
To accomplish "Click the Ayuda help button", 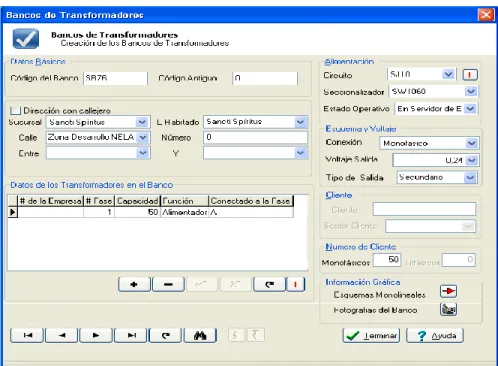I will coord(435,336).
